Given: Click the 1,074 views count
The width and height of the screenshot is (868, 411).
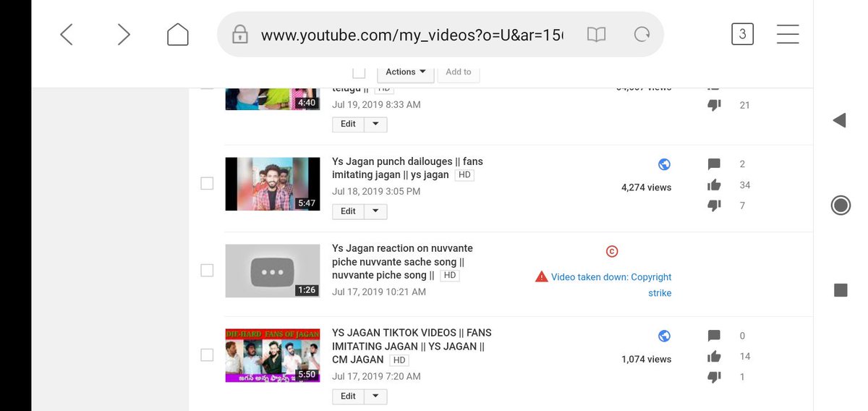Looking at the screenshot, I should tap(646, 359).
